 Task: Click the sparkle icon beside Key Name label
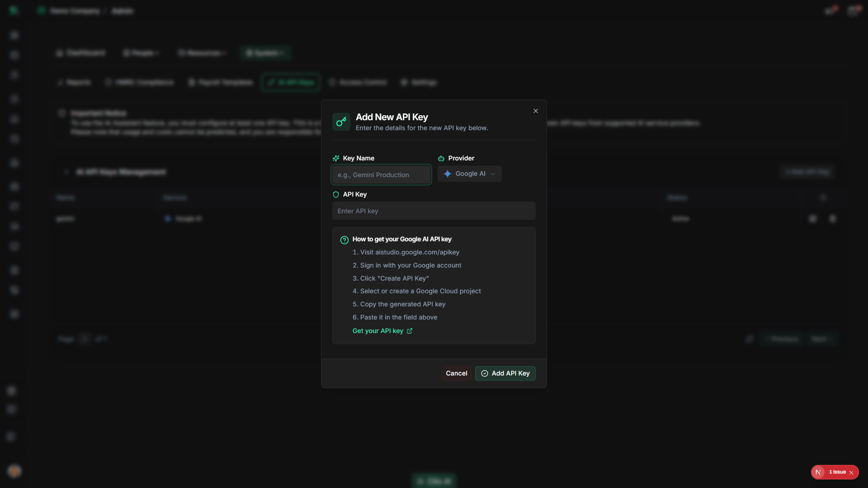coord(336,158)
